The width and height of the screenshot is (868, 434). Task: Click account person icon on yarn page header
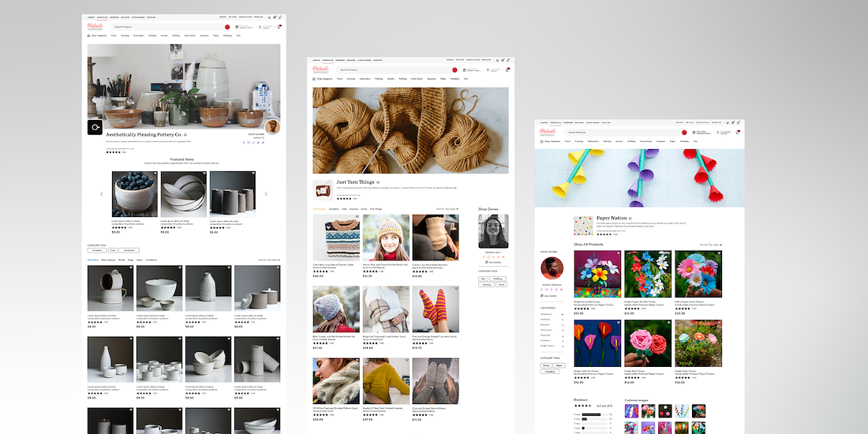488,69
